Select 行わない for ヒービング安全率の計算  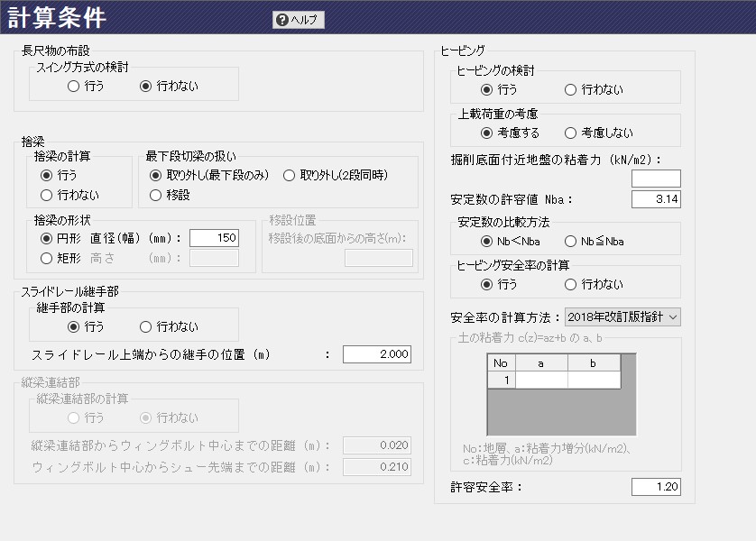(x=594, y=285)
